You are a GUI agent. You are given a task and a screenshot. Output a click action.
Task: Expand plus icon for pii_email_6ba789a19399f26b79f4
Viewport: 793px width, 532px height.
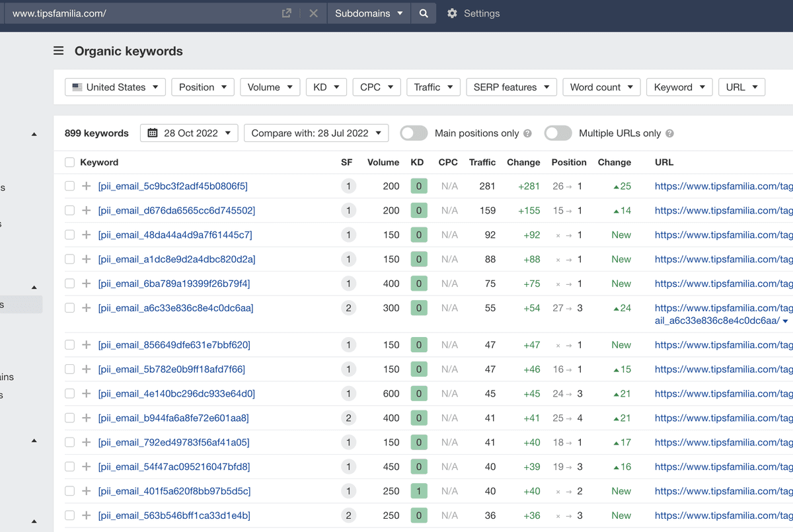86,284
